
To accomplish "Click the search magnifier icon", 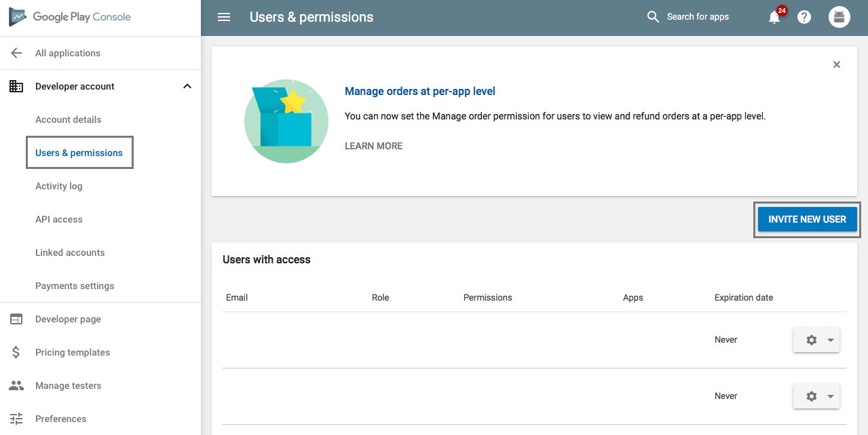I will pos(653,17).
